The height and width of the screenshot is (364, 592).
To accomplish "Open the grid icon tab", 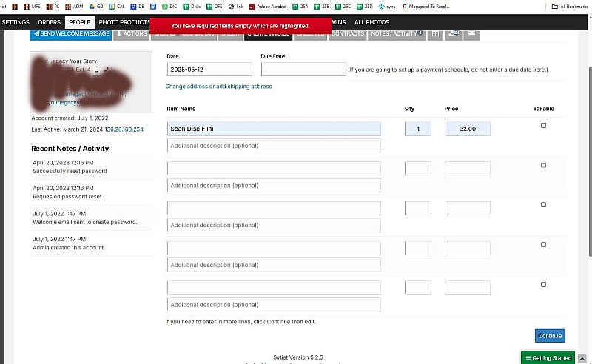I will tap(435, 34).
